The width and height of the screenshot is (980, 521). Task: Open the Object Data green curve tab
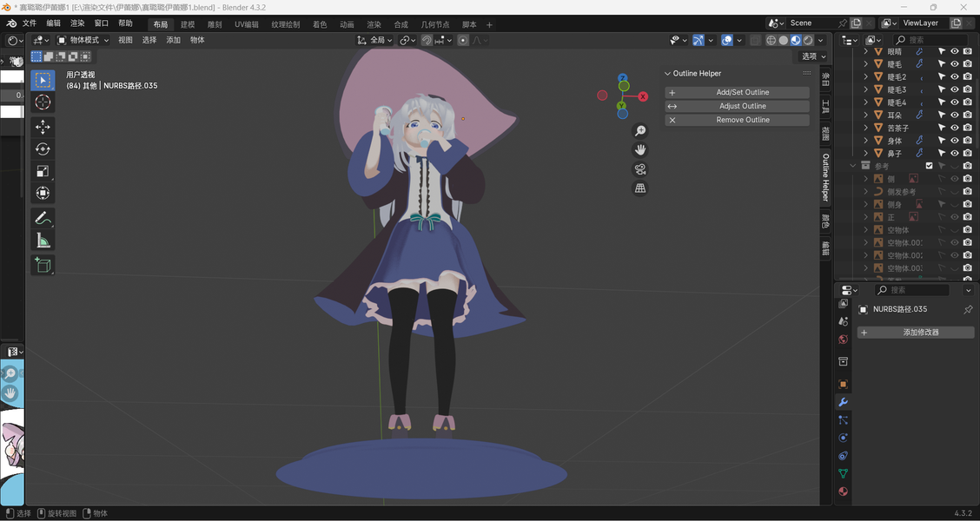coord(843,473)
